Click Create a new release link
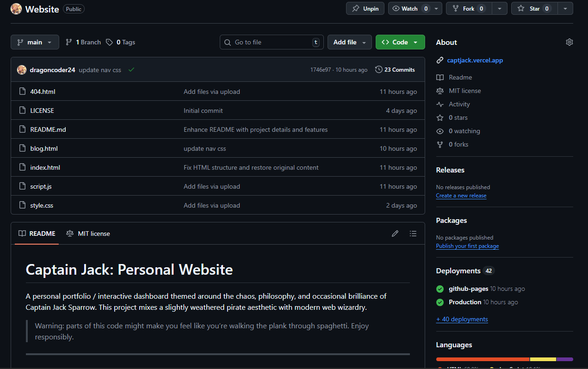The image size is (588, 369). (x=461, y=196)
